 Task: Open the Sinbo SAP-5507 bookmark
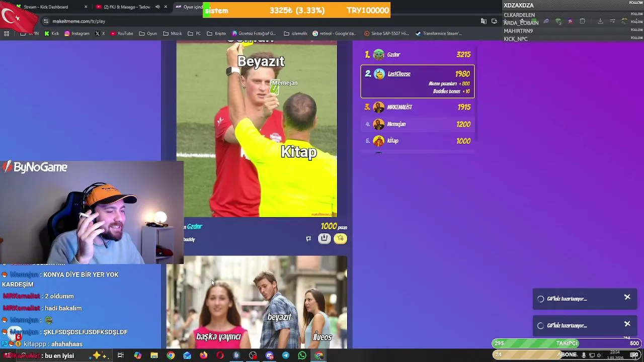[x=387, y=34]
